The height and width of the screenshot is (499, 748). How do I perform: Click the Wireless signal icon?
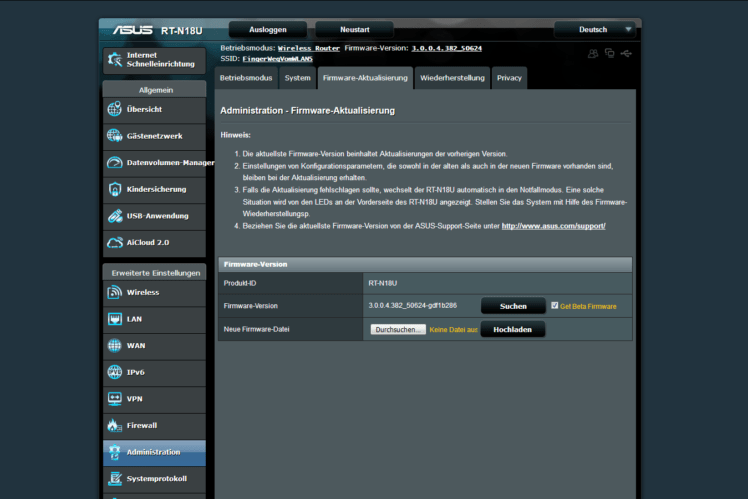pyautogui.click(x=114, y=292)
